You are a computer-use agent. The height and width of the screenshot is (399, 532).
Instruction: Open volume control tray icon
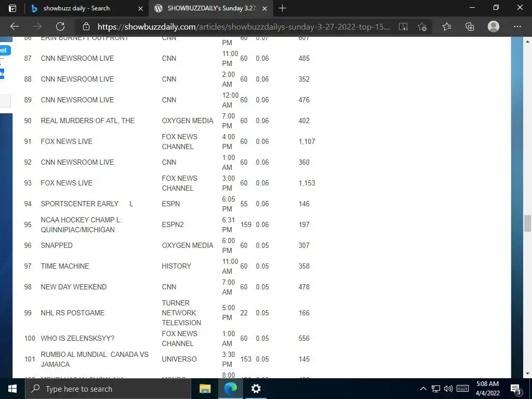tap(448, 389)
